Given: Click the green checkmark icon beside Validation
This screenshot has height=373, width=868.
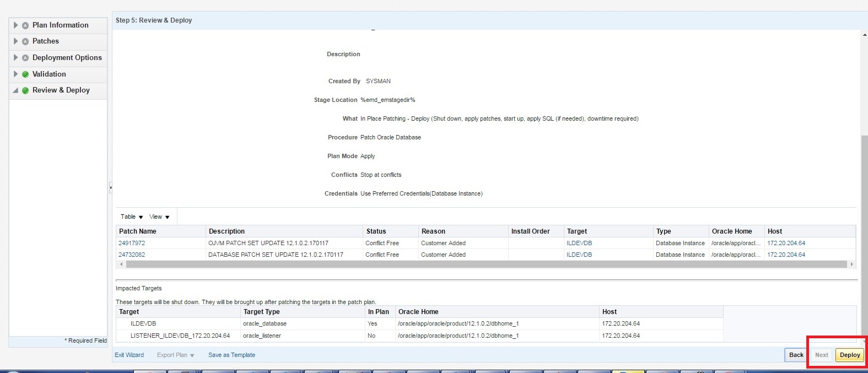Looking at the screenshot, I should tap(25, 74).
